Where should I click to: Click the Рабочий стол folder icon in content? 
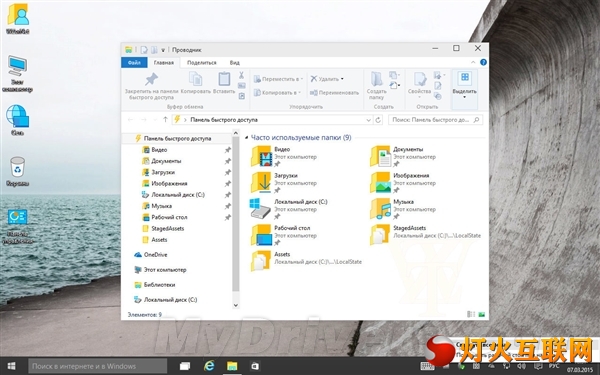point(261,235)
